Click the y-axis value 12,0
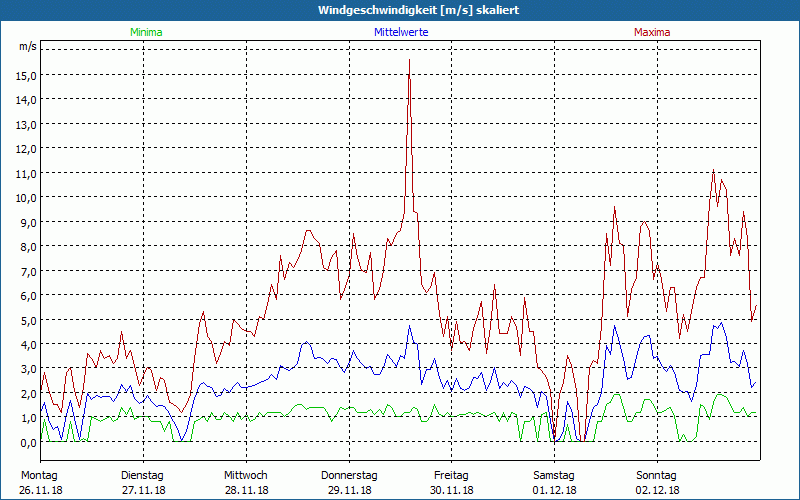800x500 pixels. tap(26, 149)
